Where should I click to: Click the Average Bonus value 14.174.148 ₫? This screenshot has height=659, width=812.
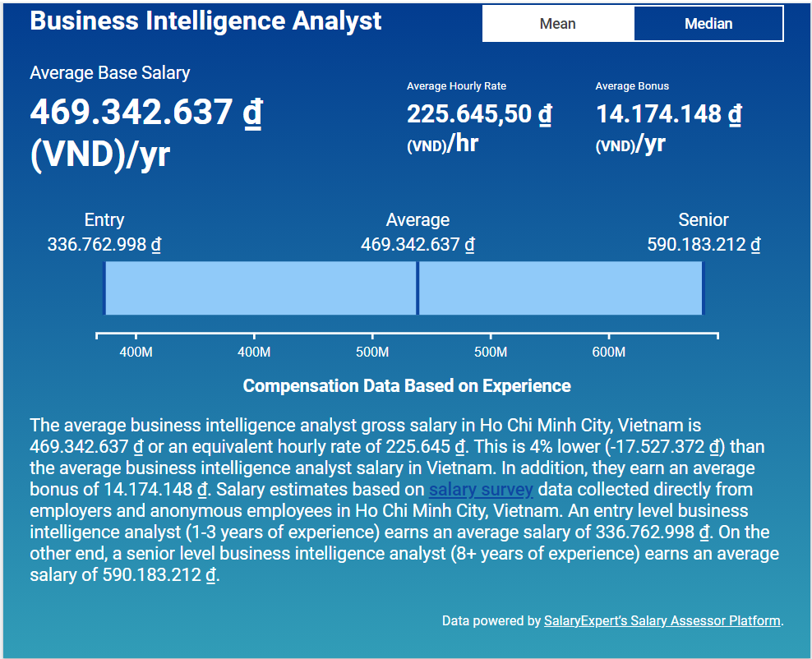(x=668, y=114)
